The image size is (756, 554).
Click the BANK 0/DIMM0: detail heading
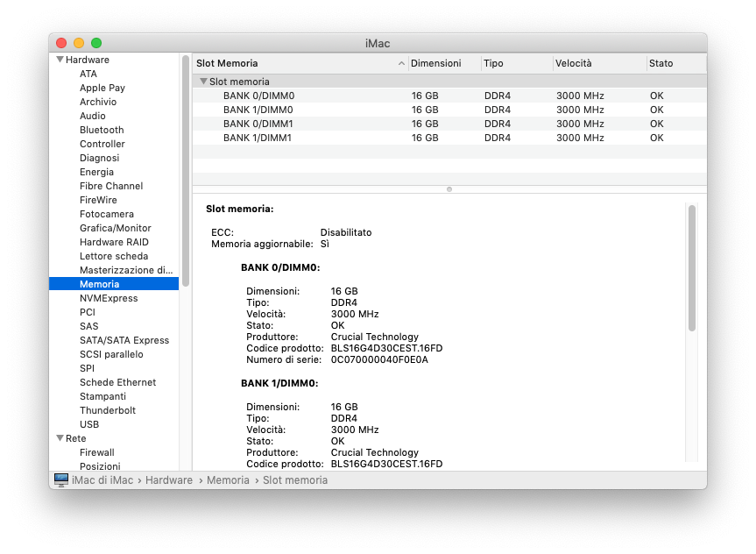280,267
